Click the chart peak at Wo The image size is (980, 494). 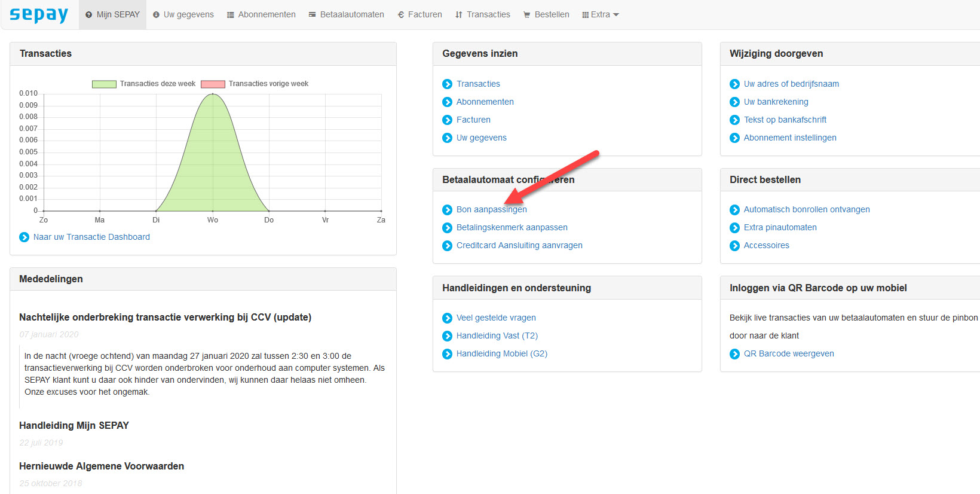click(213, 94)
